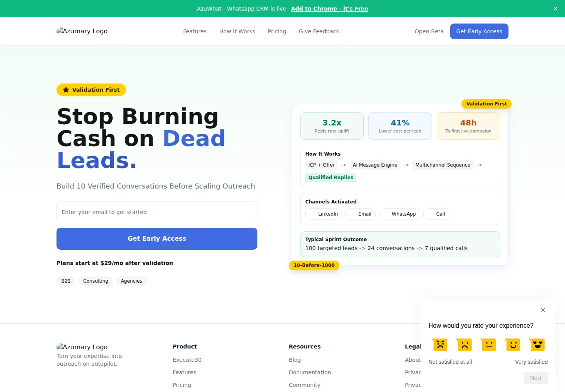Click the Multichannel Sequence step
The image size is (565, 392).
pos(443,165)
